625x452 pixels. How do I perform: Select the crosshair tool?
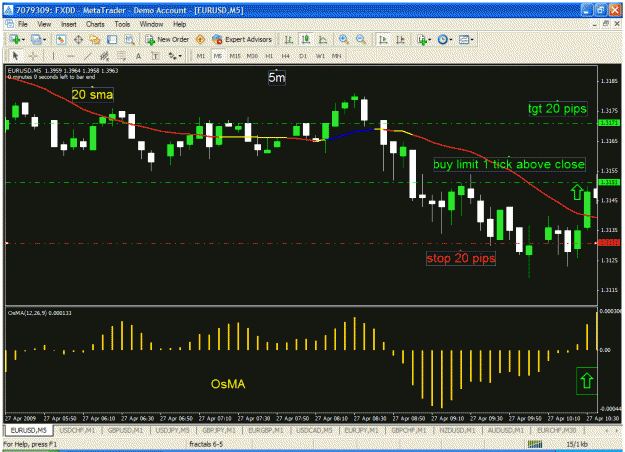click(33, 56)
